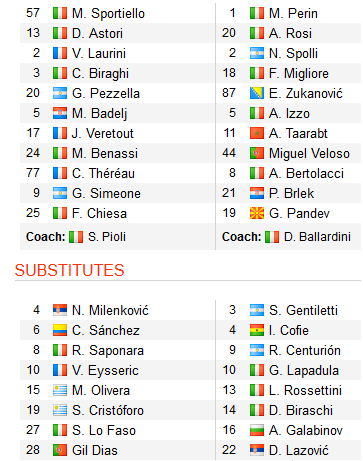Open substitute G. Lapadula
Screen dimensions: 363x461
pos(304,370)
